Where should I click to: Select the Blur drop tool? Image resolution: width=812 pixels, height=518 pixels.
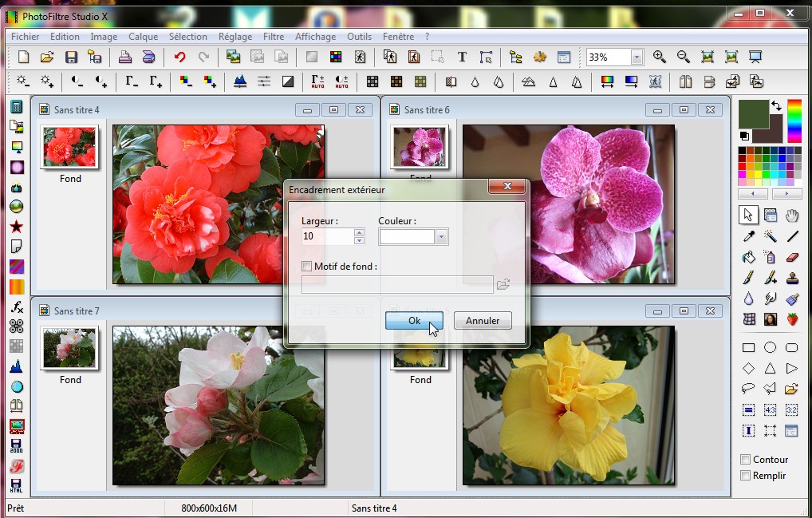coord(749,299)
